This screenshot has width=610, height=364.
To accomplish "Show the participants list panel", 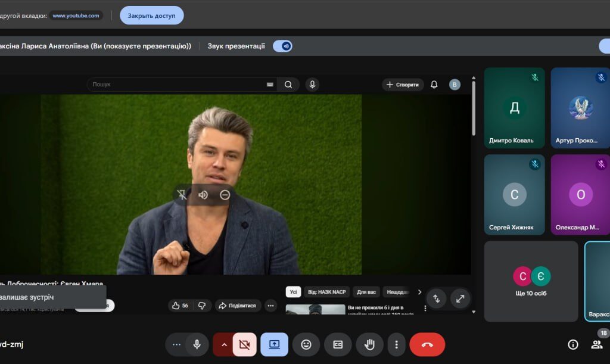I will click(x=596, y=344).
